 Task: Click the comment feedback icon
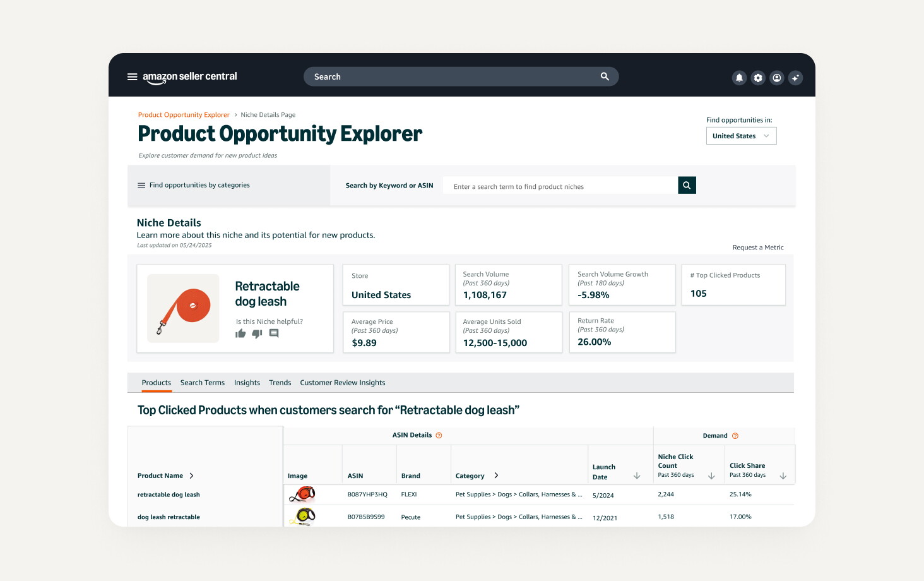[274, 333]
